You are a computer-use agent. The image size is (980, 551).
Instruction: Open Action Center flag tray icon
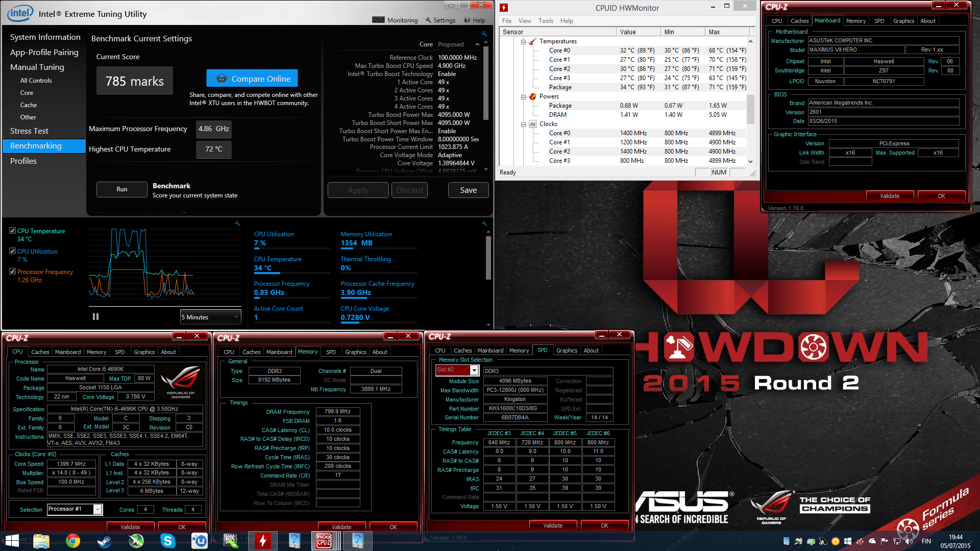(x=884, y=541)
